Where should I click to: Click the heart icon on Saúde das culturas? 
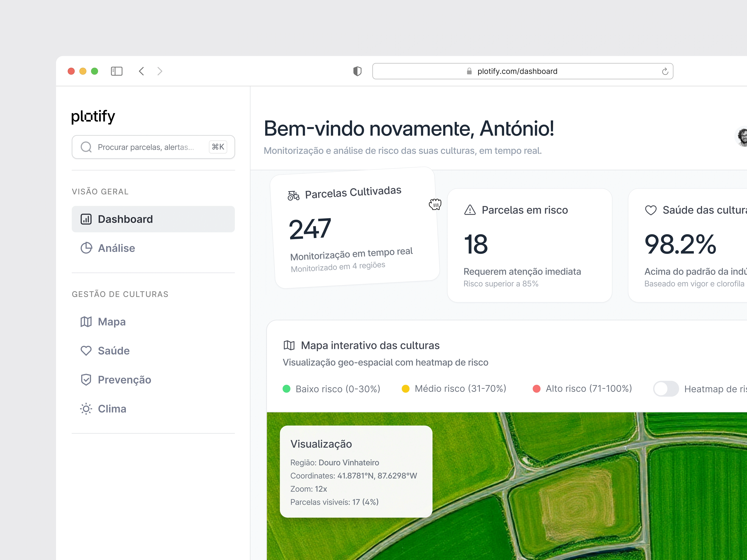(x=651, y=210)
